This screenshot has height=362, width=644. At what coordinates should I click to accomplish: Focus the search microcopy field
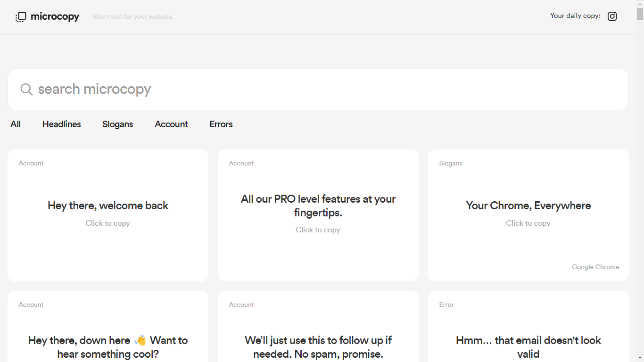point(318,90)
